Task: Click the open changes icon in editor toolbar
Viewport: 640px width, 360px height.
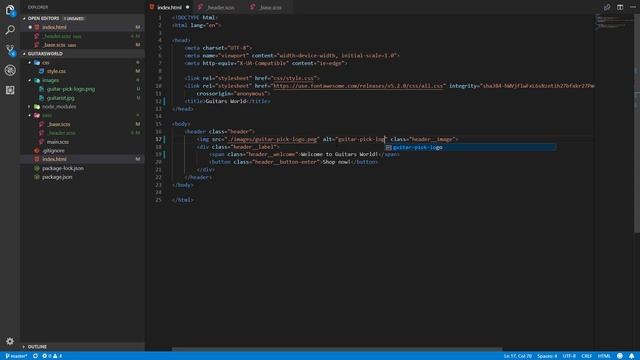Action: (x=607, y=7)
